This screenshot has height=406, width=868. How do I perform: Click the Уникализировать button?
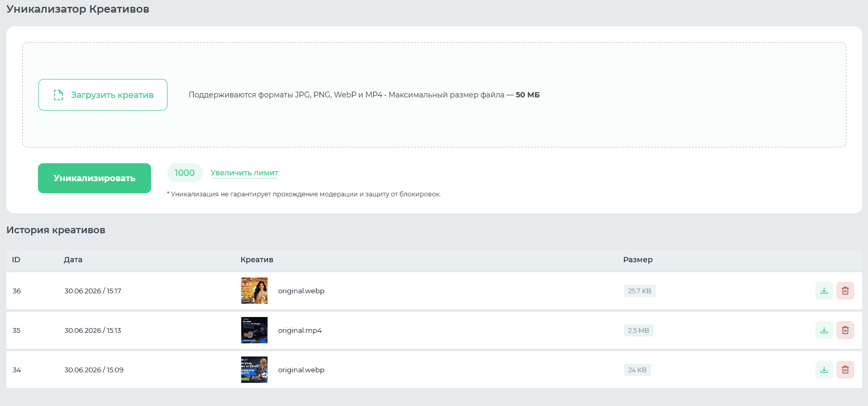(94, 178)
